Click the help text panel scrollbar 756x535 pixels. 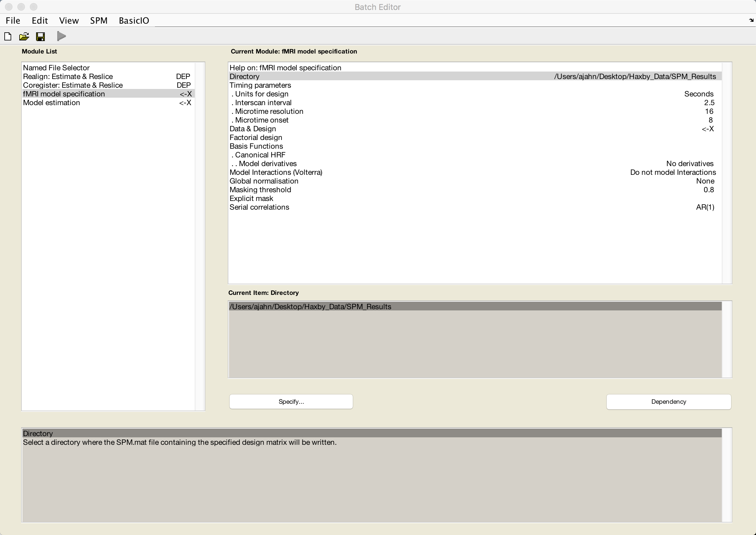(726, 475)
